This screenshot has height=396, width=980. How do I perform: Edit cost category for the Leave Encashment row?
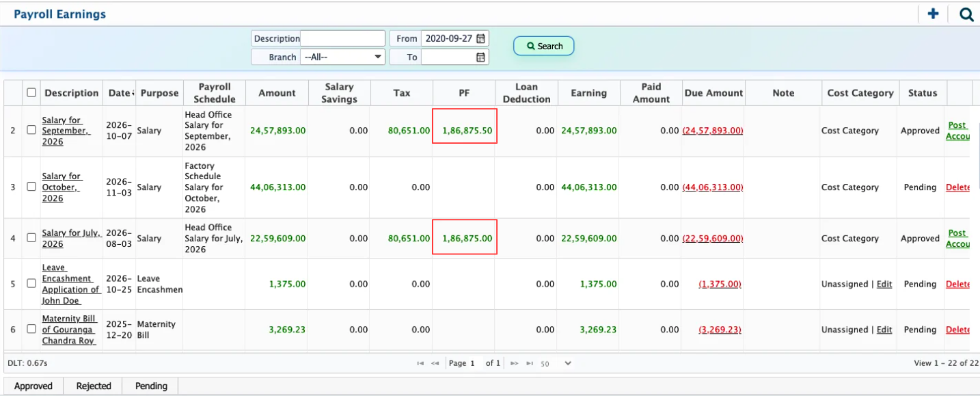pos(884,284)
